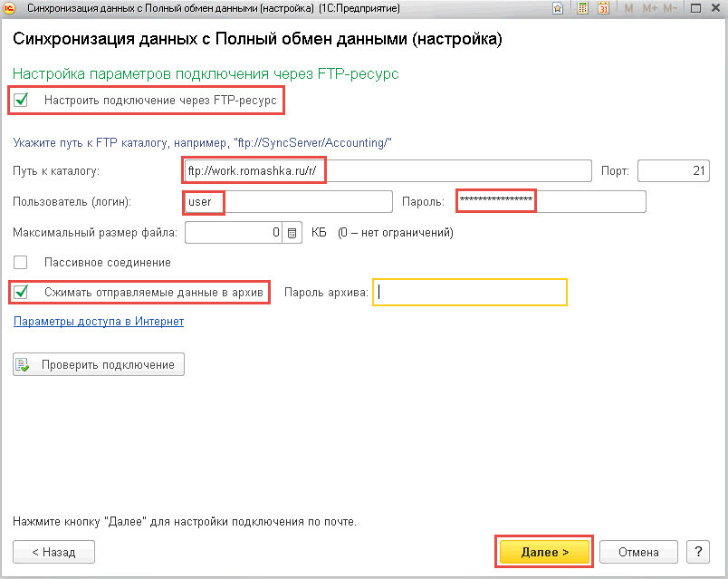The height and width of the screenshot is (579, 728).
Task: Open the calendar icon in title bar
Action: tap(603, 8)
